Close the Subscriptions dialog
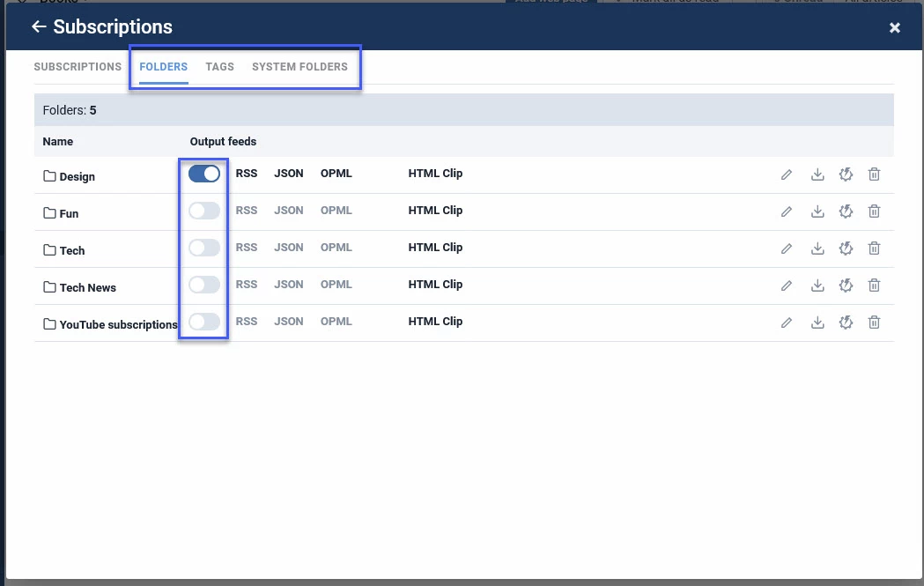 [x=894, y=28]
